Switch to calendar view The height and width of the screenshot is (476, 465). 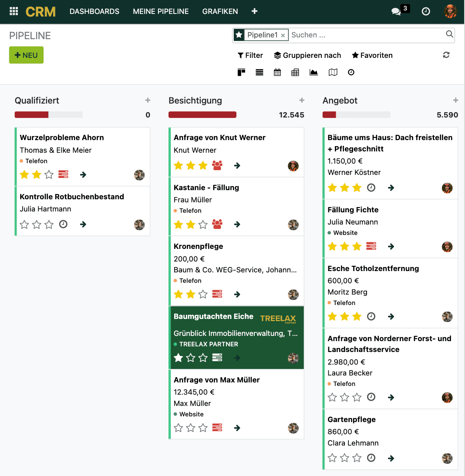pos(277,72)
